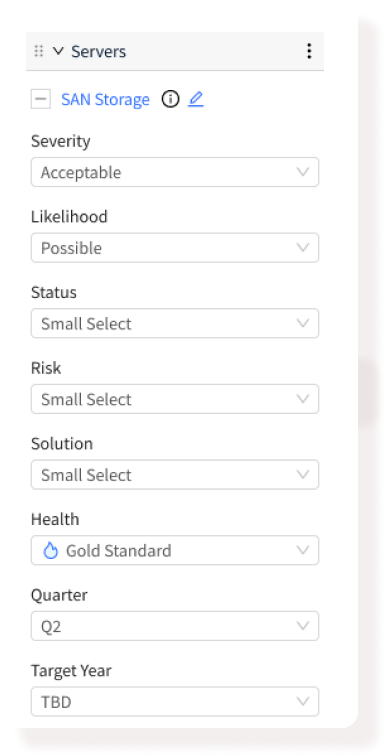Click the Health field label
386x756 pixels.
pyautogui.click(x=55, y=519)
